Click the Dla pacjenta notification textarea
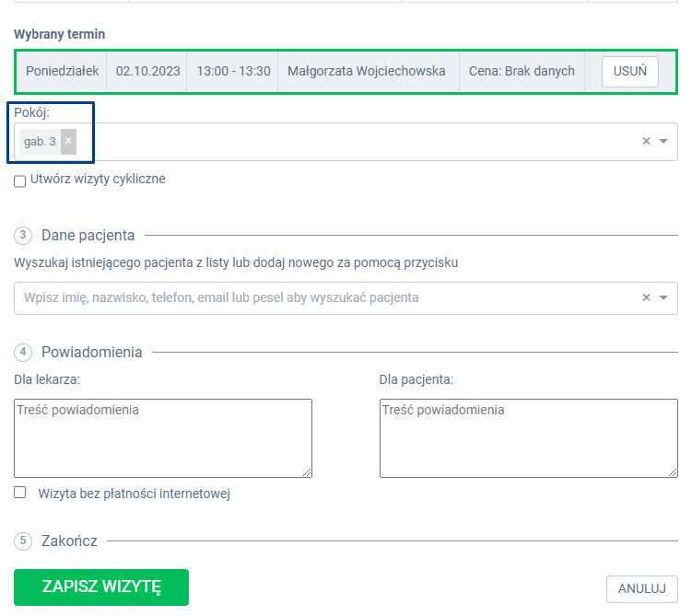692x616 pixels. (528, 438)
